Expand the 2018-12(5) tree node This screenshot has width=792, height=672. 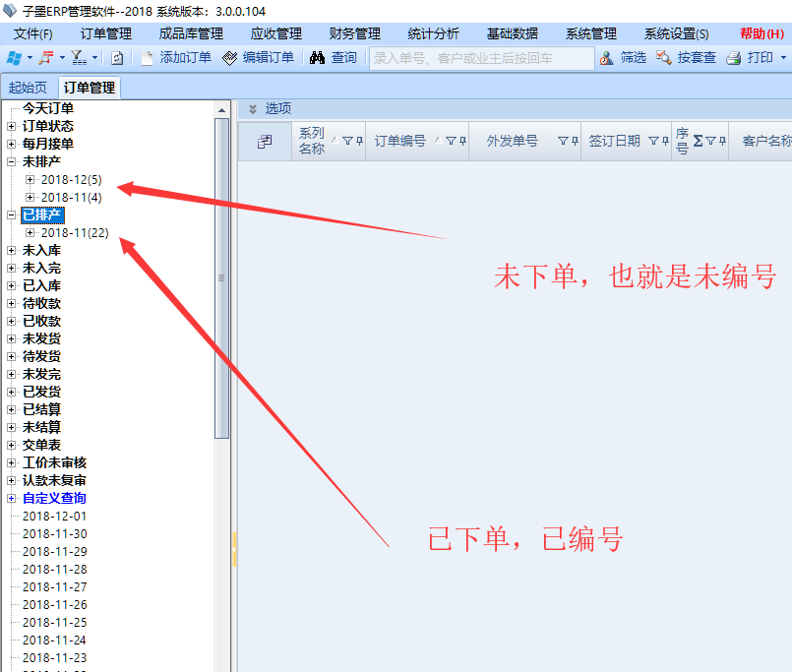tap(30, 180)
